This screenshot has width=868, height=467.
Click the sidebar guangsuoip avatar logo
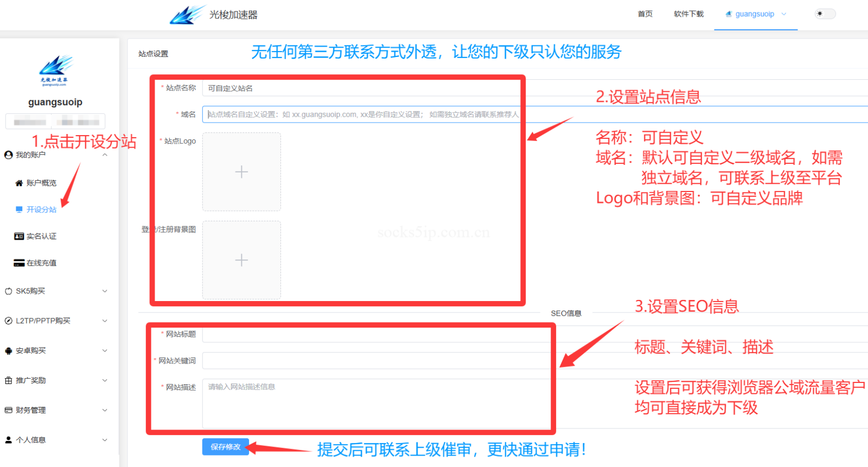point(55,71)
